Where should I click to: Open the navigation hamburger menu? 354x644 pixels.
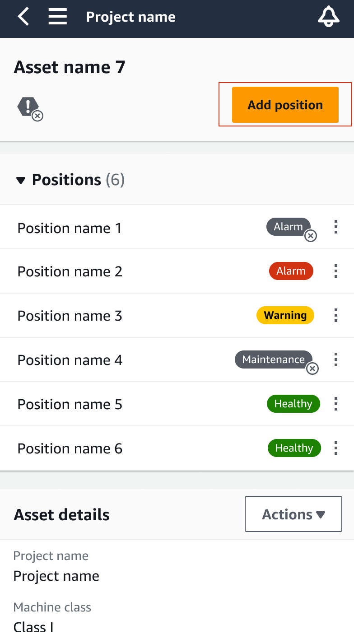(x=57, y=16)
